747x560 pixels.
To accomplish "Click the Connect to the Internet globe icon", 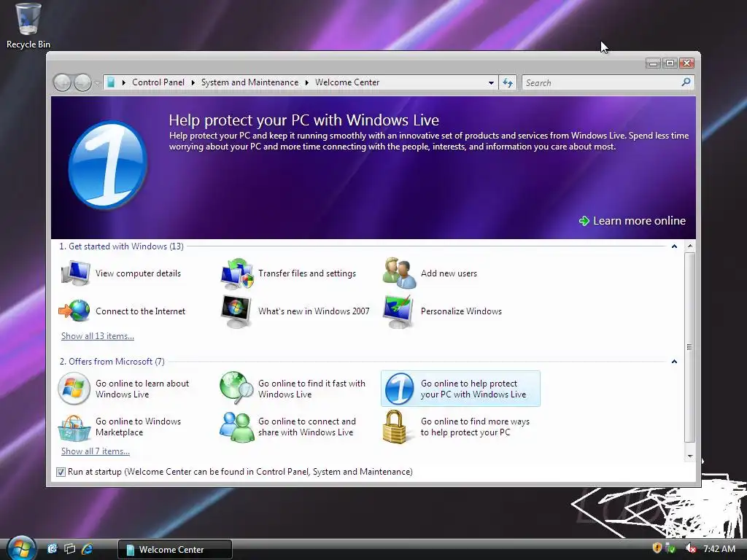I will (74, 311).
